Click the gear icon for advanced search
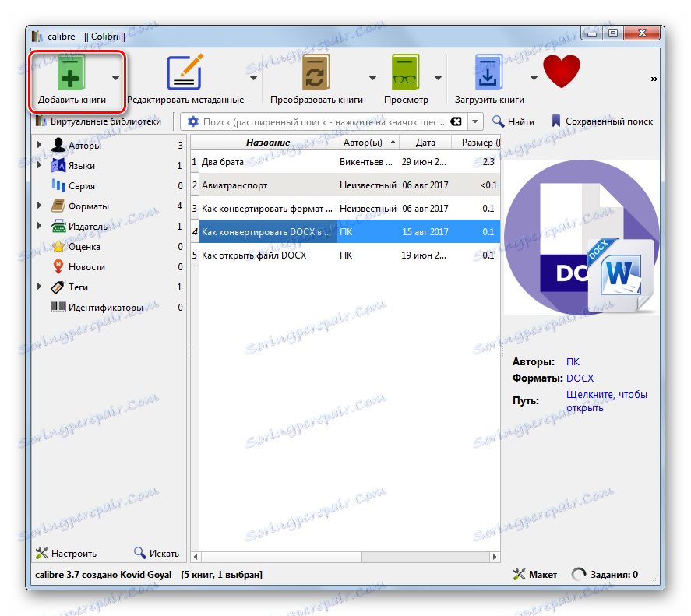This screenshot has width=691, height=616. tap(193, 121)
